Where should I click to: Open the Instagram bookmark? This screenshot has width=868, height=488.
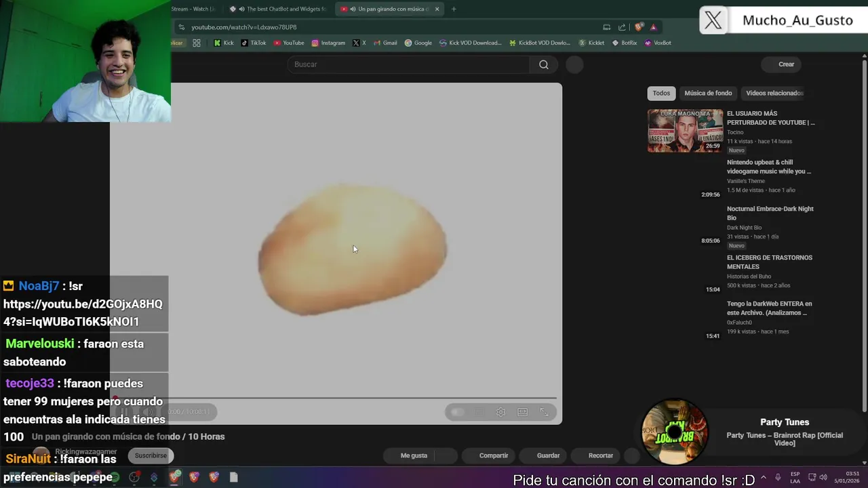tap(328, 43)
